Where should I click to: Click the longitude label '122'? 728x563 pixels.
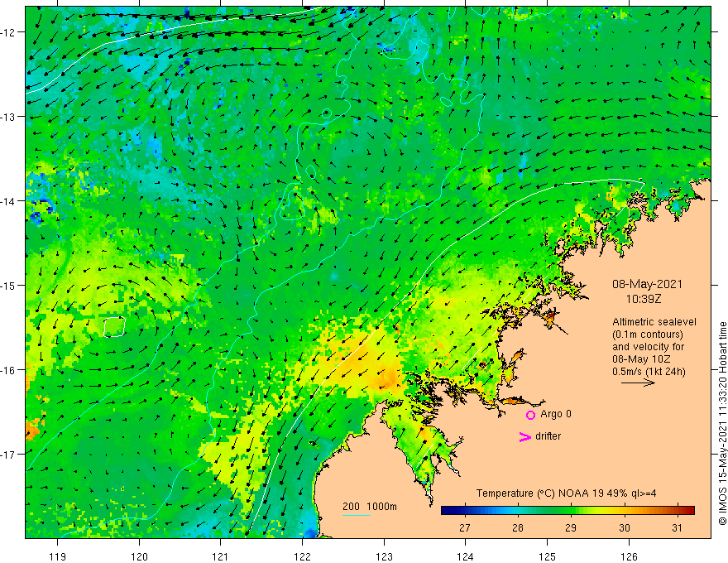pyautogui.click(x=302, y=556)
